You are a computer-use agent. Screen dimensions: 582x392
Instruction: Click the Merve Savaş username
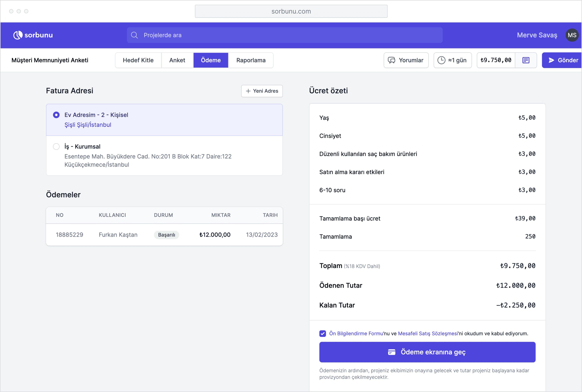[x=537, y=35]
